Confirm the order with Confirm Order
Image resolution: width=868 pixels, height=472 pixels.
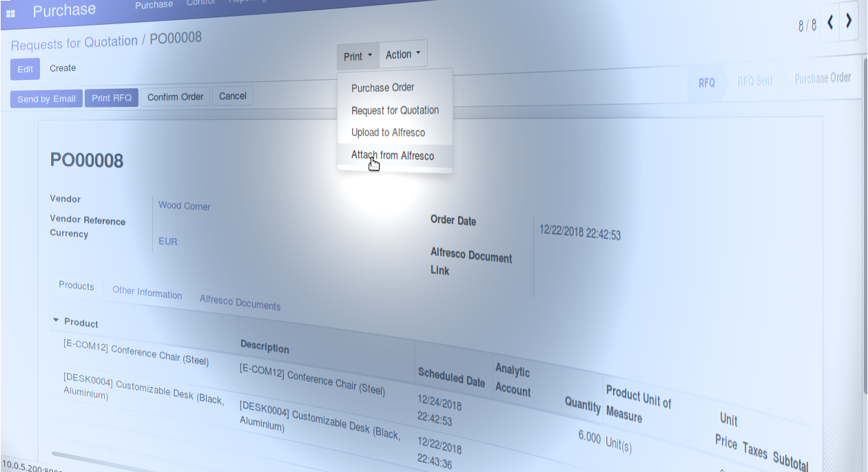point(176,97)
